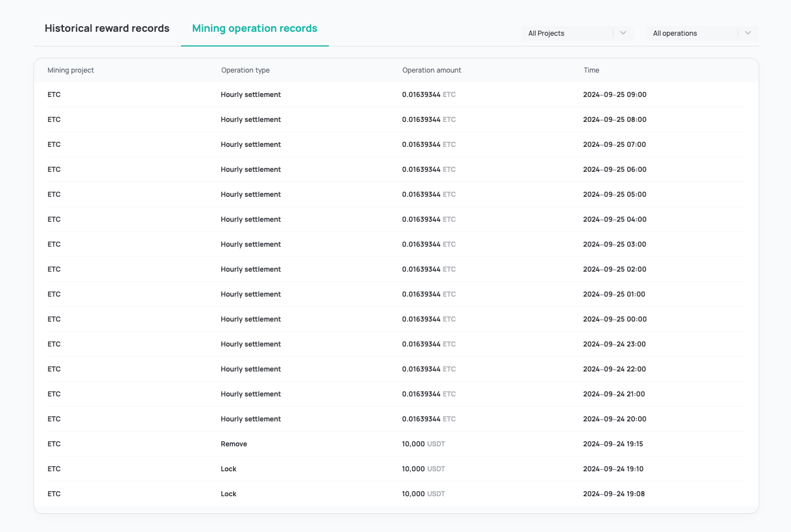Screen dimensions: 791x532
Task: Click Hourly settlement in the 20:00 row
Action: tap(251, 419)
